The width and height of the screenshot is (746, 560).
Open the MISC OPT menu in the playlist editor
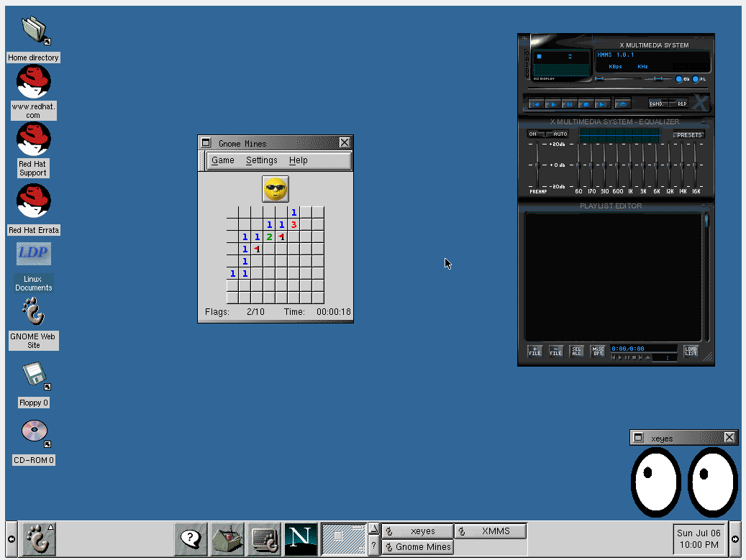pyautogui.click(x=598, y=352)
